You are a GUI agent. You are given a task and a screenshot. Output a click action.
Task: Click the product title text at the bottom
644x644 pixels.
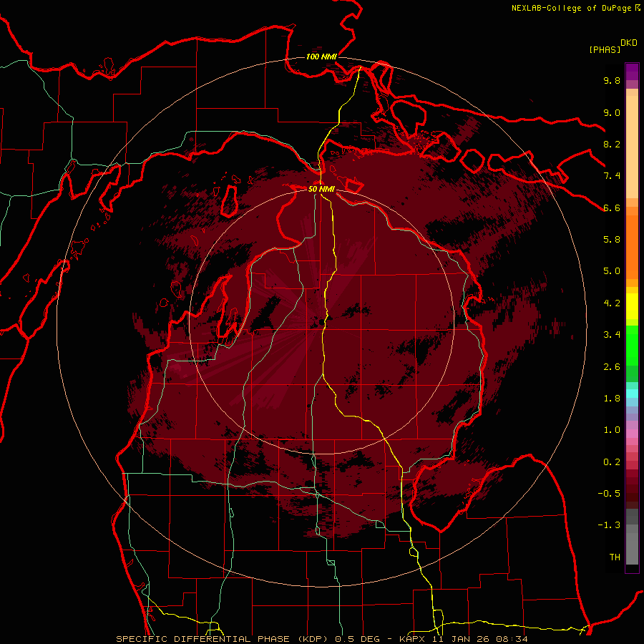click(322, 639)
